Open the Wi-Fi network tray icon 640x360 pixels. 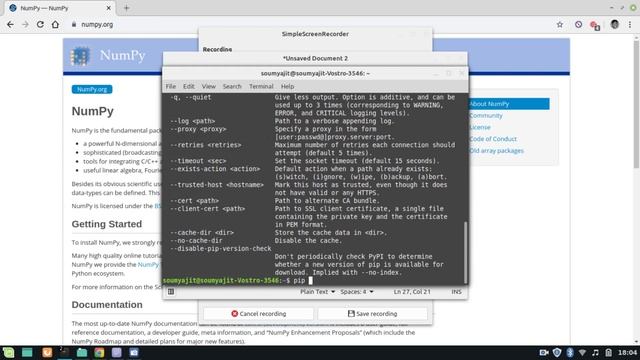[582, 353]
